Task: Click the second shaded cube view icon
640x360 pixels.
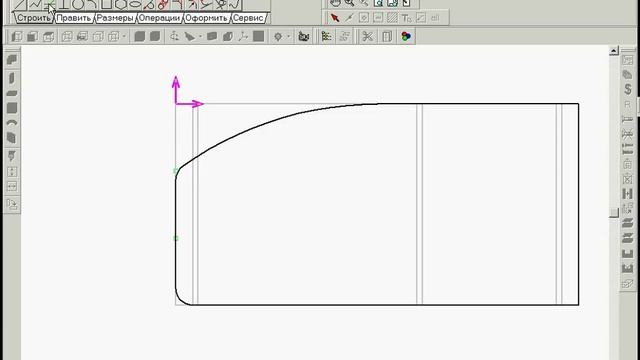Action: point(32,37)
